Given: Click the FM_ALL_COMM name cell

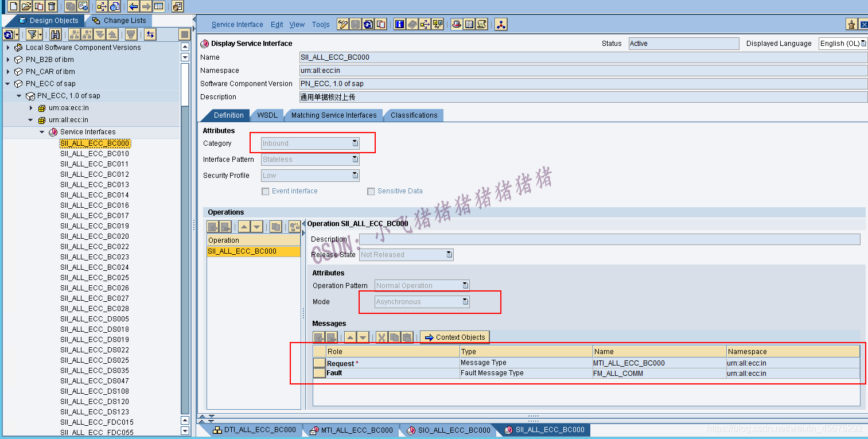Looking at the screenshot, I should (659, 374).
